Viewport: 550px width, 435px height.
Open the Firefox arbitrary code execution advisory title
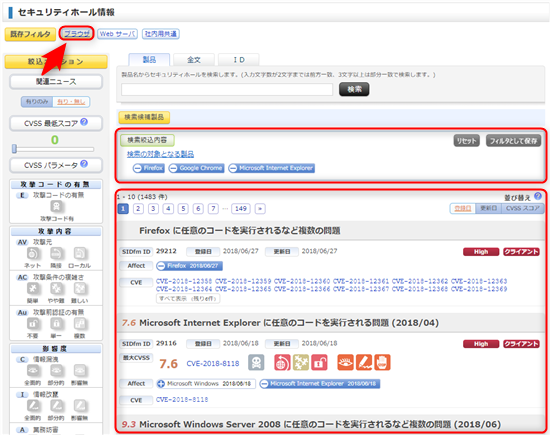(x=240, y=230)
